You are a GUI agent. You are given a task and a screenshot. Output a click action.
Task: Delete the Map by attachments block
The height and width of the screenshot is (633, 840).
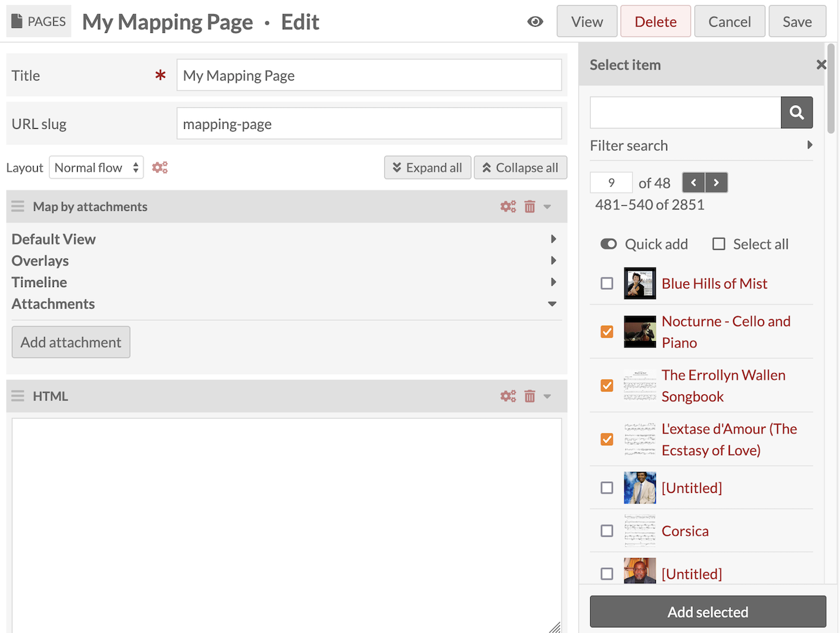point(530,207)
